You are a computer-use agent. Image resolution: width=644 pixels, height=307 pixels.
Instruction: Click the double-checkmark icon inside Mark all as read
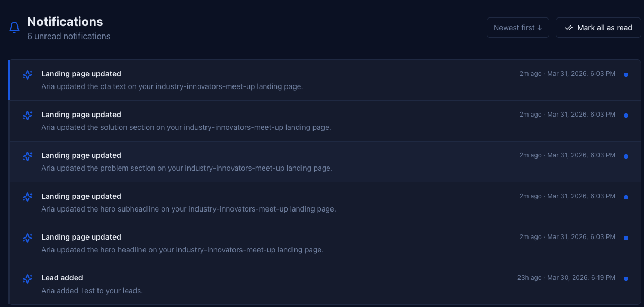[569, 27]
